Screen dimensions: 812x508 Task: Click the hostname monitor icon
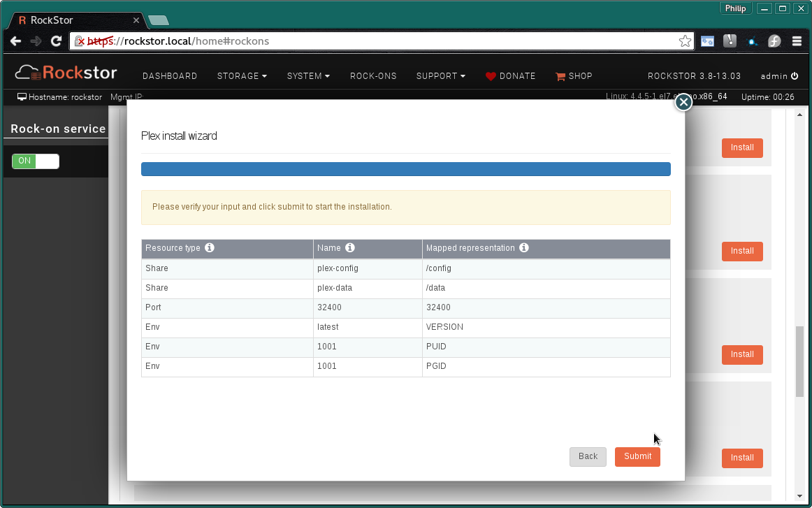22,97
